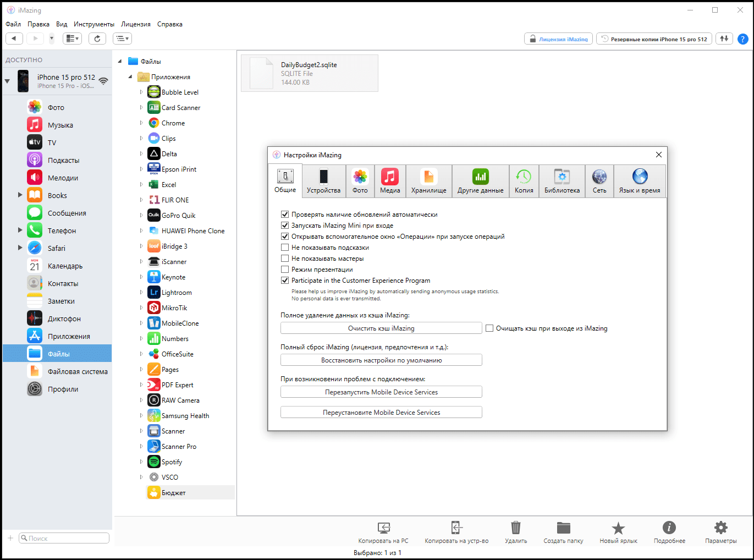Click Переустановите Mobile Device Services
The image size is (754, 560).
tap(381, 413)
